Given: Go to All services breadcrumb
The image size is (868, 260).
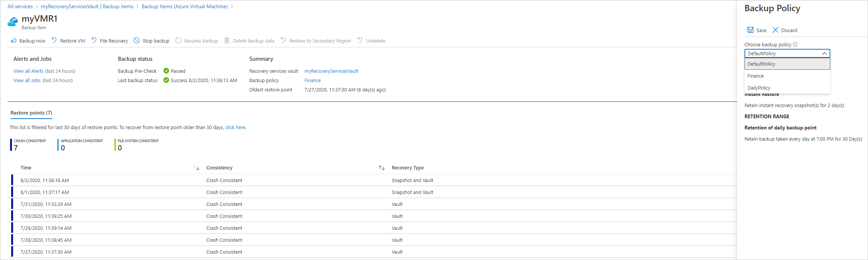Looking at the screenshot, I should (x=20, y=6).
